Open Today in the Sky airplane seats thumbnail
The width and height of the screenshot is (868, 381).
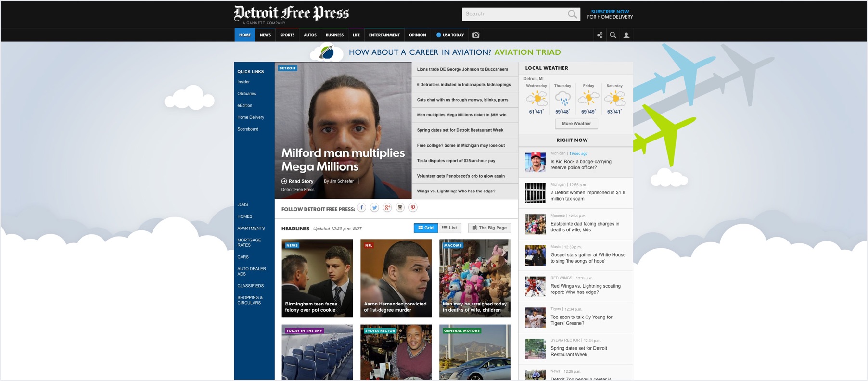point(317,352)
